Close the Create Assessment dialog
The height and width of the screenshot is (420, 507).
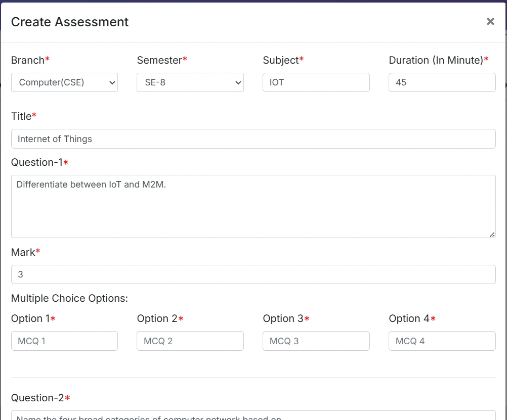(490, 21)
